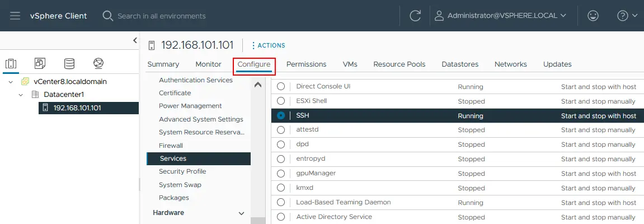Click Datacenter1 tree label
Image resolution: width=644 pixels, height=224 pixels.
coord(64,95)
